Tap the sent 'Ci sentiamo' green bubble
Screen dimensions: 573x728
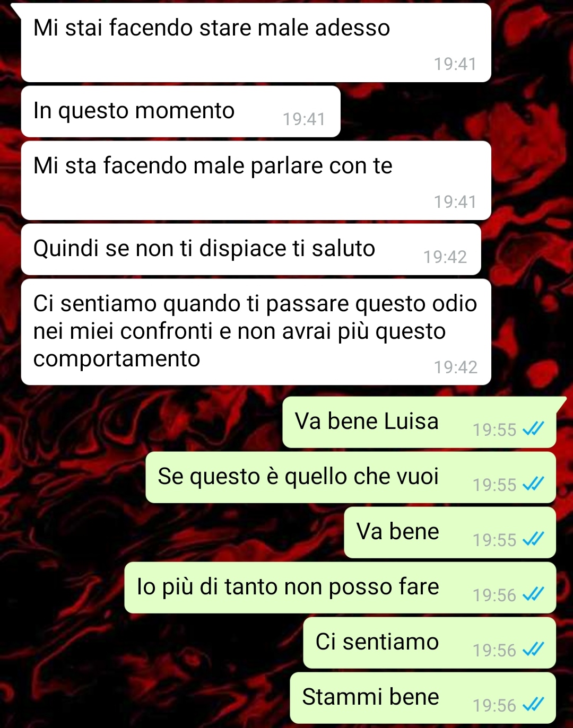pos(429,643)
